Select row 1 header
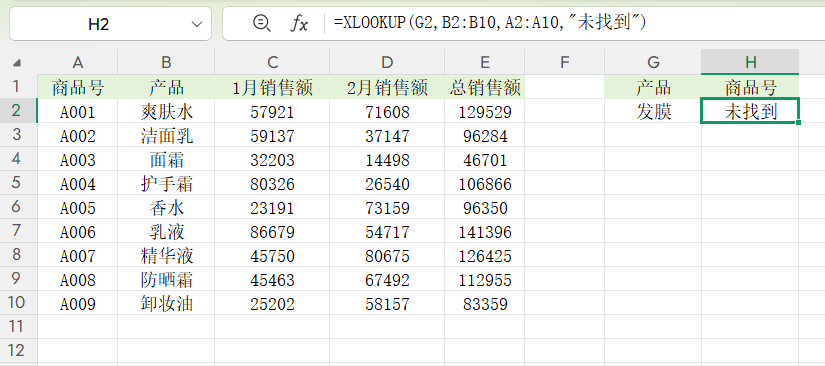This screenshot has height=366, width=825. tap(18, 87)
